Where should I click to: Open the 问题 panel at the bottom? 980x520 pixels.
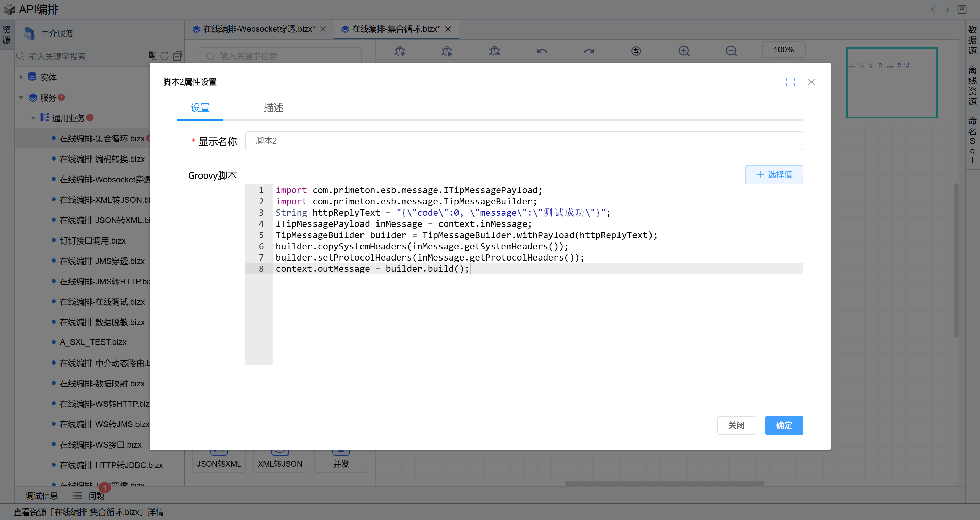(x=96, y=496)
